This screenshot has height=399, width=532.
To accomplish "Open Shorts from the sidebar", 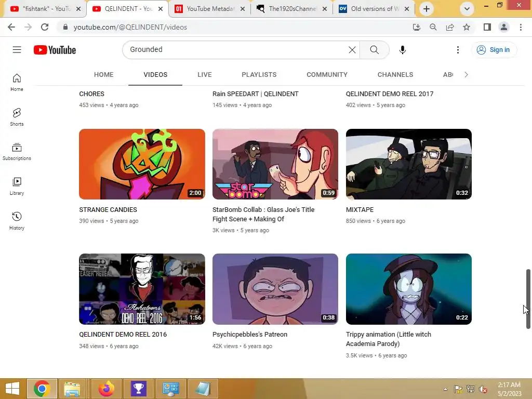I will point(17,117).
